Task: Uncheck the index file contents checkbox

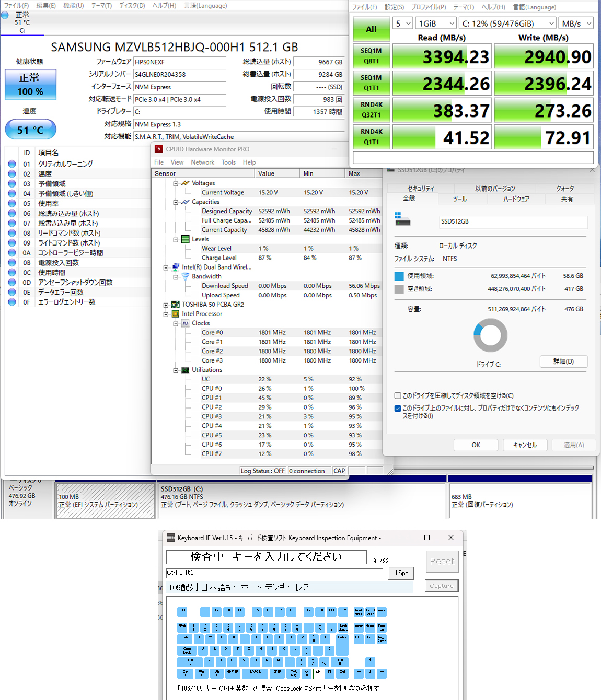Action: (398, 408)
